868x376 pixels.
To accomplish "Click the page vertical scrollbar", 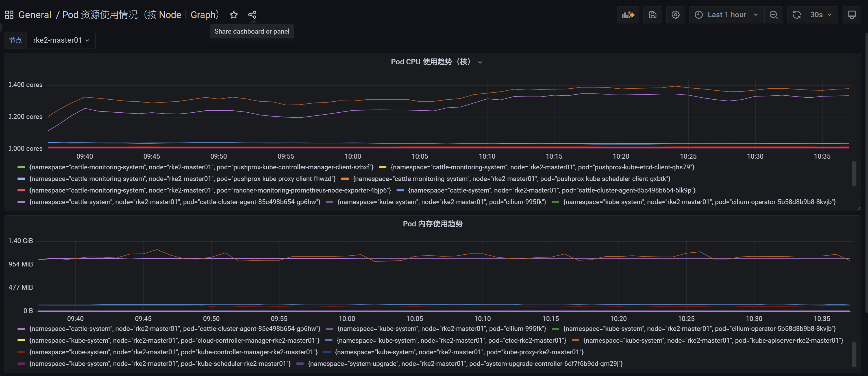I will [866, 173].
